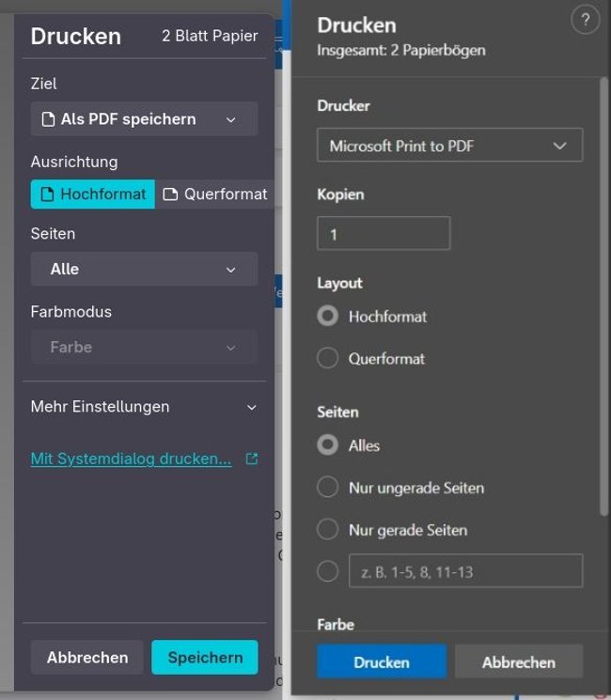This screenshot has height=700, width=611.
Task: Open the Farbmodus dropdown showing Farbe
Action: point(144,347)
